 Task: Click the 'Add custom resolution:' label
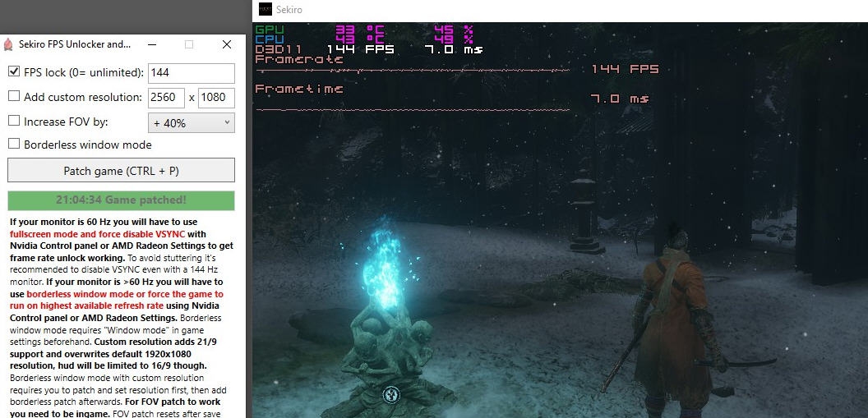coord(83,97)
